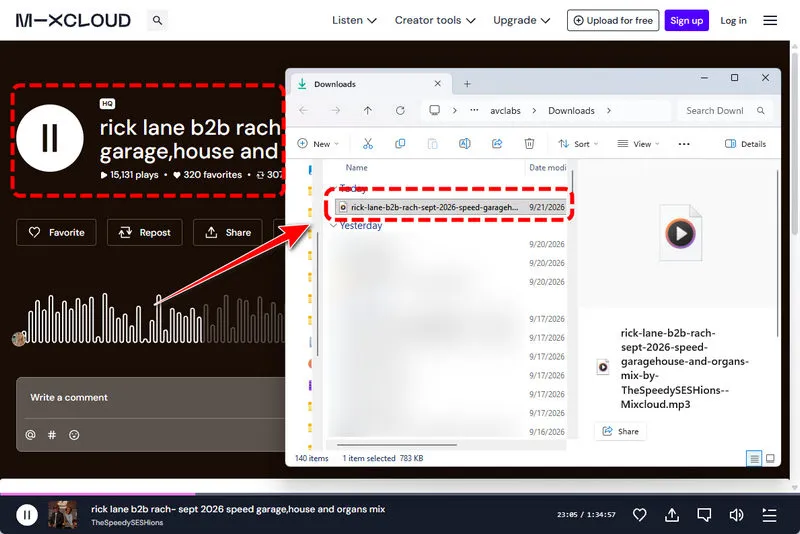Image resolution: width=800 pixels, height=534 pixels.
Task: Switch to large thumbnails view icon
Action: (x=770, y=458)
